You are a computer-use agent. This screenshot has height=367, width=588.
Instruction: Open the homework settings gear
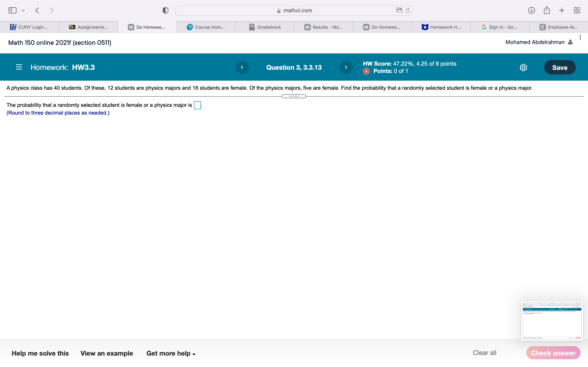point(523,67)
